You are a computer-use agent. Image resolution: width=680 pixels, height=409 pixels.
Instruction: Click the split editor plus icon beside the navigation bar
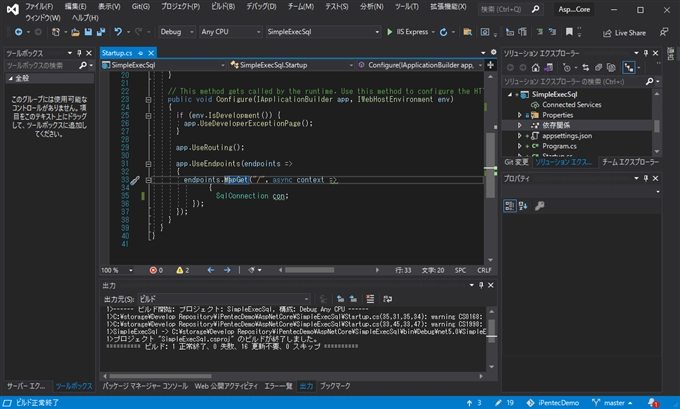(490, 65)
